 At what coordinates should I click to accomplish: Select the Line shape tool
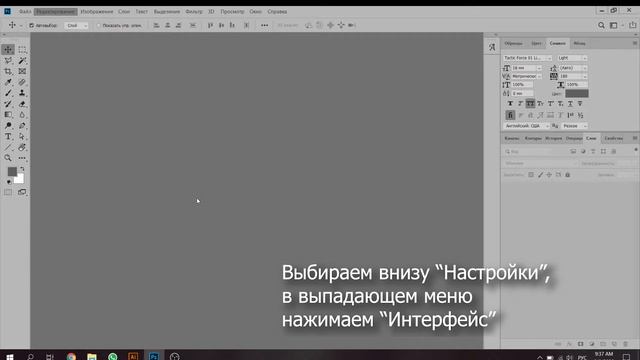pos(8,147)
